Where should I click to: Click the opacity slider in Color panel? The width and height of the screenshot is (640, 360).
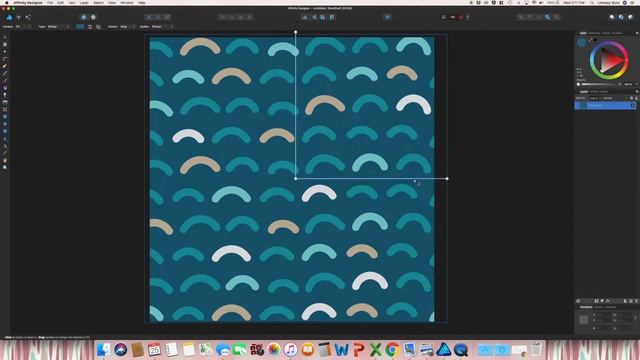click(x=598, y=84)
